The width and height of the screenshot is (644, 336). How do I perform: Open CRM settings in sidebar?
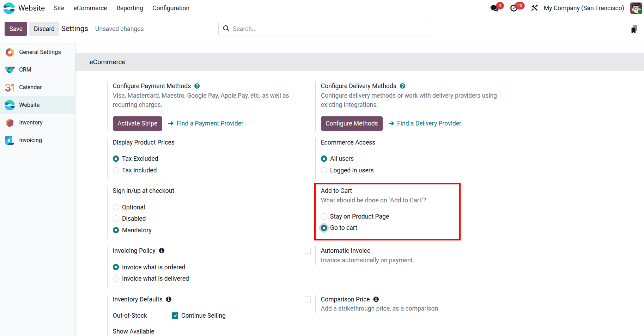point(37,70)
